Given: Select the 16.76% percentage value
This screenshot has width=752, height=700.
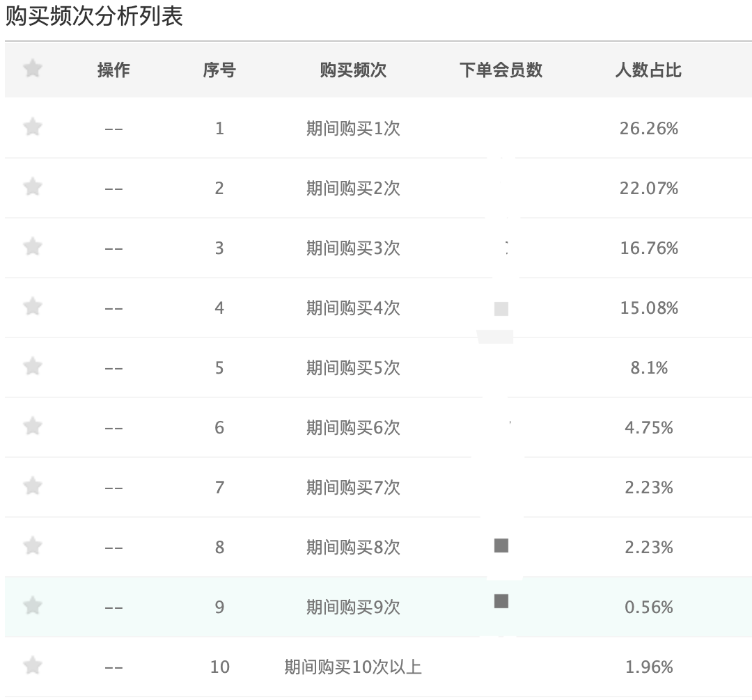Looking at the screenshot, I should [x=649, y=248].
